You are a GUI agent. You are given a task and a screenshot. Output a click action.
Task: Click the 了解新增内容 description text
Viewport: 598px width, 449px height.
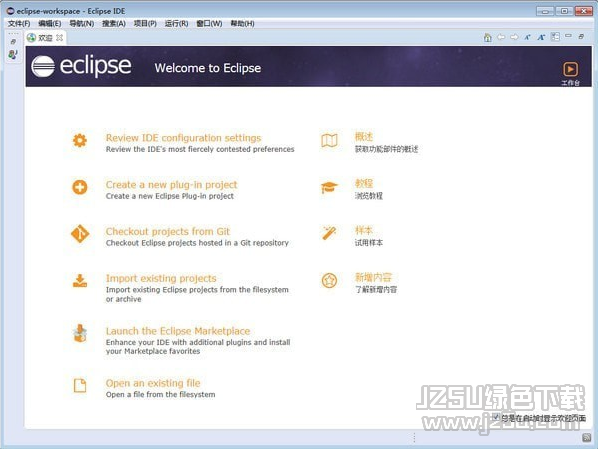pyautogui.click(x=376, y=290)
